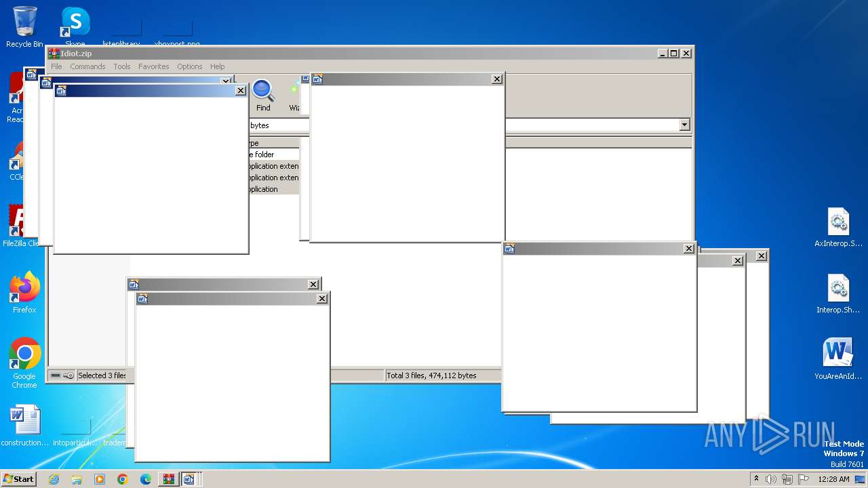
Task: Open the File menu in WinRAR
Action: tap(56, 66)
